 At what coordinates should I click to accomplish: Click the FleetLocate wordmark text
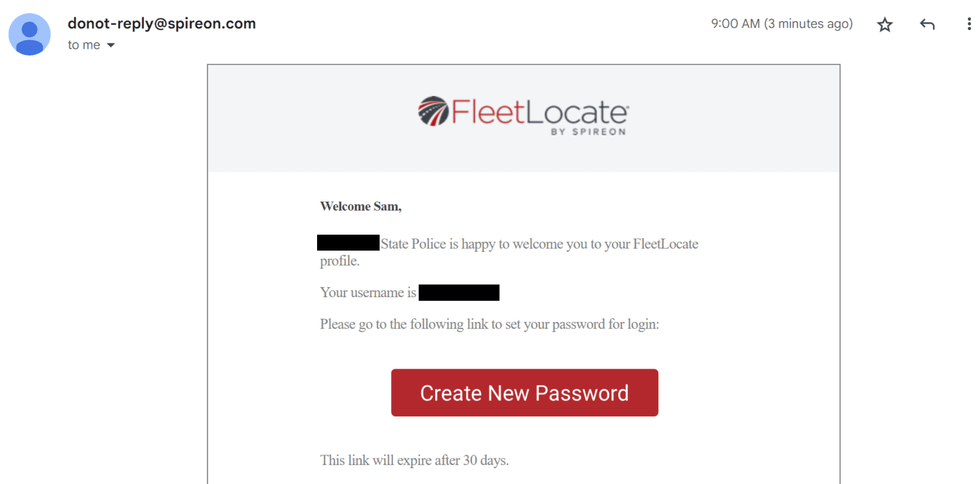[540, 112]
